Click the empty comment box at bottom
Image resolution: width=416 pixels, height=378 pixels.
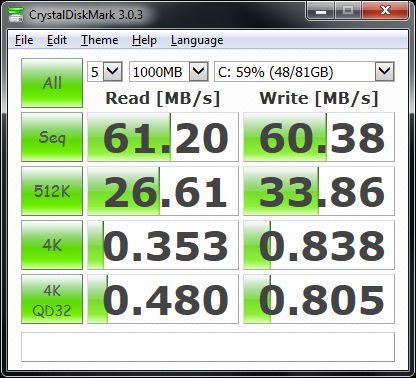(x=208, y=347)
